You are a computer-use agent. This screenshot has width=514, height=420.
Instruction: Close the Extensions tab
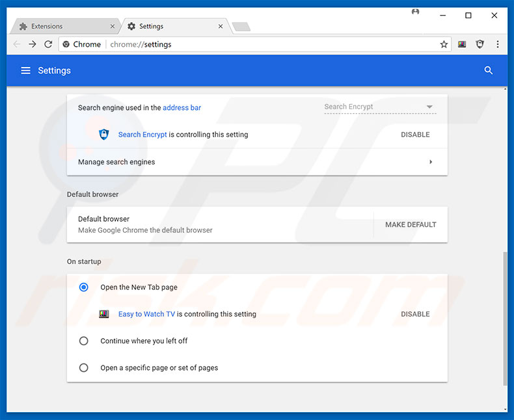(x=113, y=26)
